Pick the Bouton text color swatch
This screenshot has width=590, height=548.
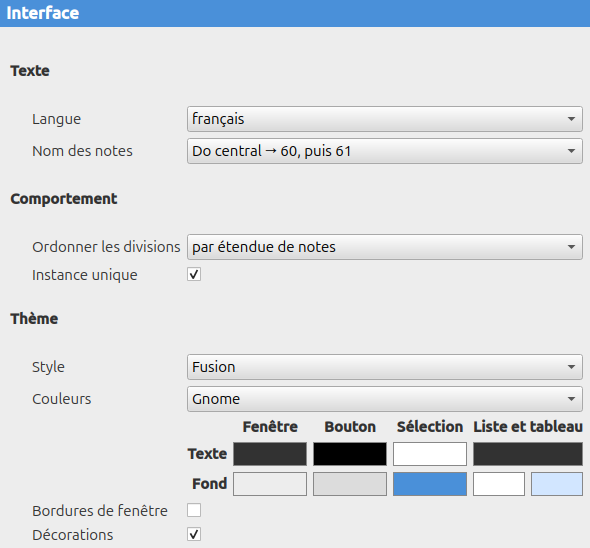pos(350,454)
